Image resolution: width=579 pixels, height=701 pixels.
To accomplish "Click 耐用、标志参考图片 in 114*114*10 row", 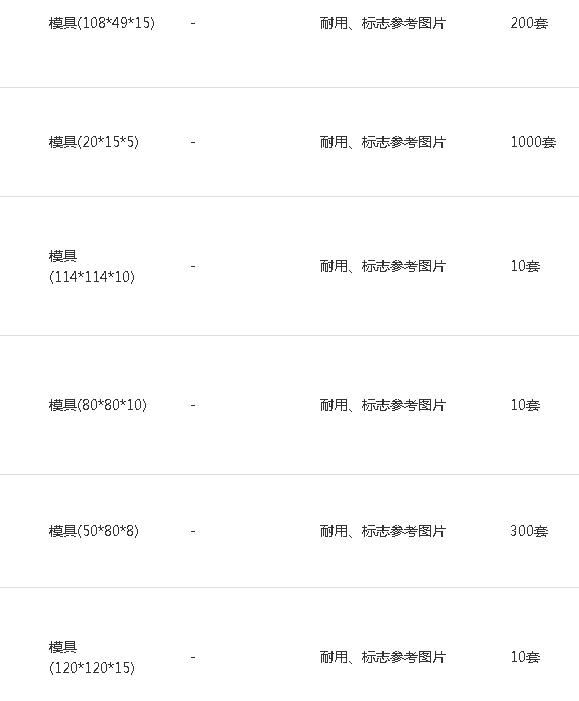I will (383, 266).
